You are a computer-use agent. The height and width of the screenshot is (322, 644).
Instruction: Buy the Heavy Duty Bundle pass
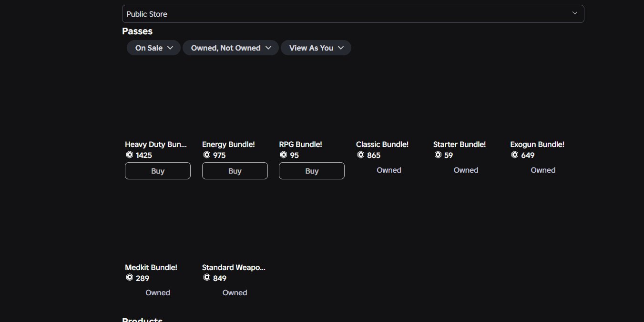tap(158, 171)
